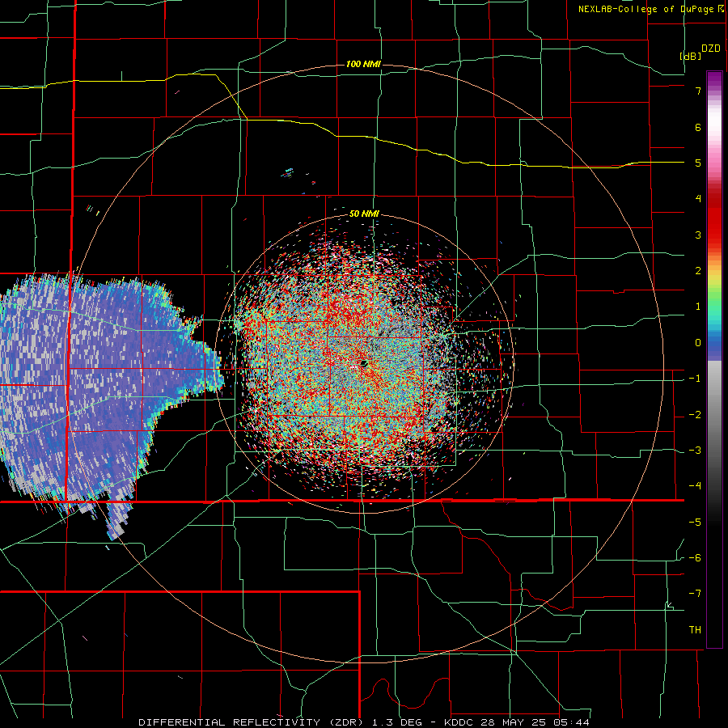
Task: Click the colorbar value label 0
Action: pos(698,343)
